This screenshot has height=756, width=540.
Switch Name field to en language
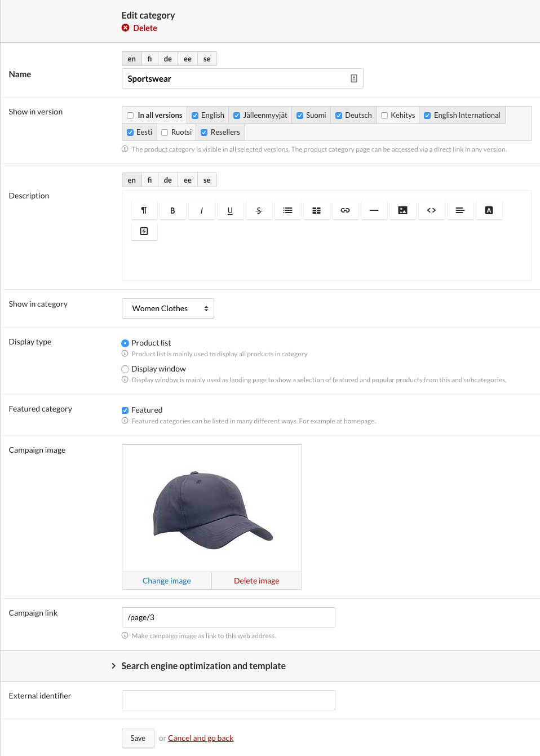click(x=131, y=59)
